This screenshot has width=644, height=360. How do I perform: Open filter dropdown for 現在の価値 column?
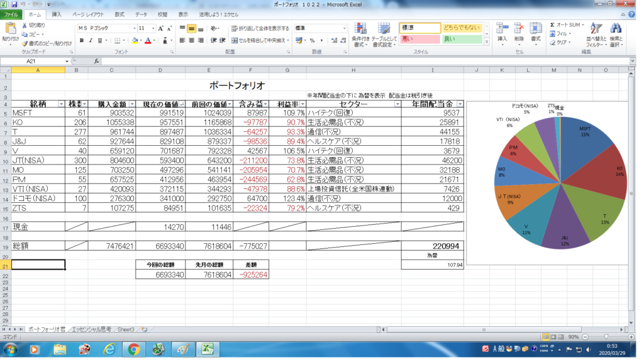(x=182, y=104)
